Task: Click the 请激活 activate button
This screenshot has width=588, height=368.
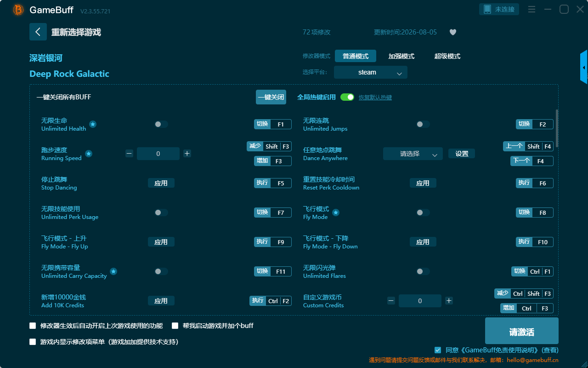Action: [522, 332]
